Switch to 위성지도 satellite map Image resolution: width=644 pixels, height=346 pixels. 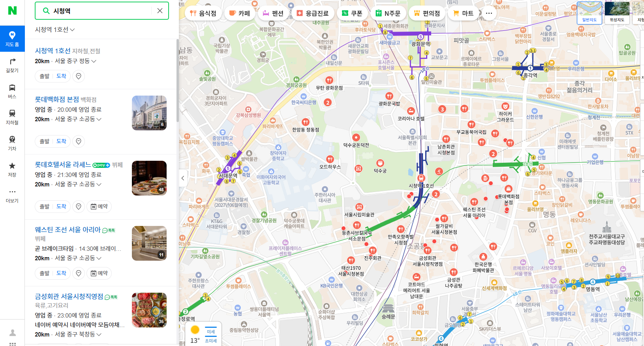[617, 13]
